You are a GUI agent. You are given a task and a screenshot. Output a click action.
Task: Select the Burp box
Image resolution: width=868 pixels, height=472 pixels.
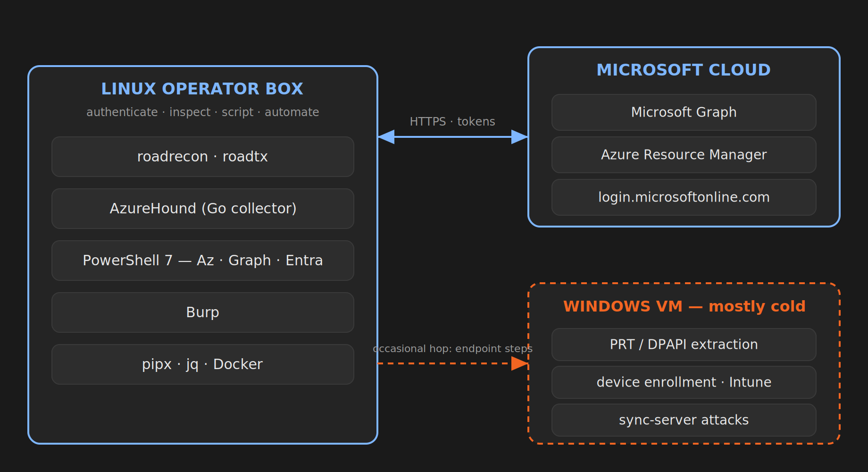[203, 312]
